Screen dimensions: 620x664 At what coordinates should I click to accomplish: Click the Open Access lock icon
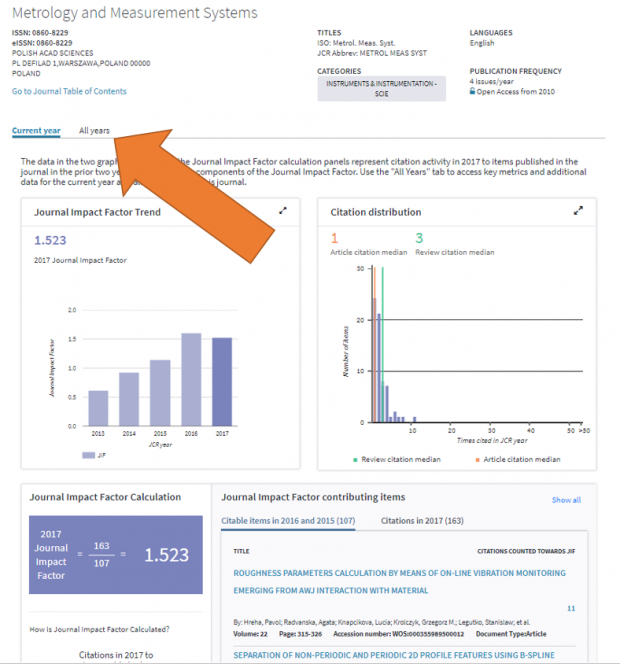click(473, 91)
